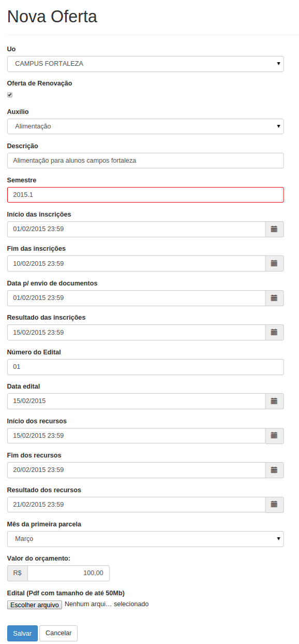The width and height of the screenshot is (299, 644).
Task: Expand the Uo dropdown showing CAMPUS FORTALEZA
Action: tap(145, 64)
